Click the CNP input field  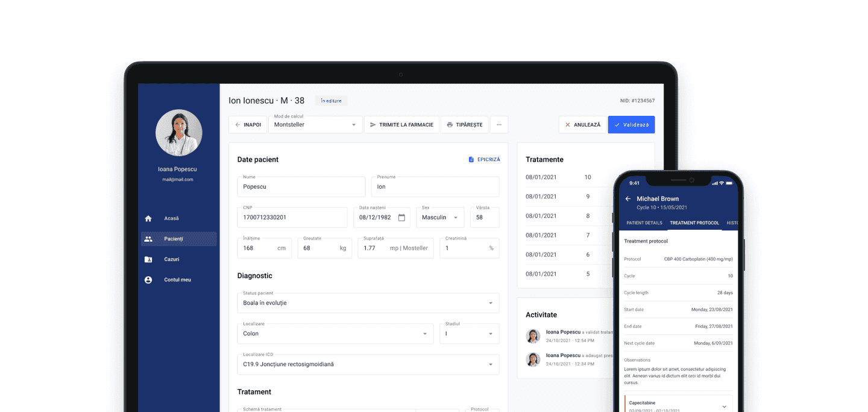[292, 217]
